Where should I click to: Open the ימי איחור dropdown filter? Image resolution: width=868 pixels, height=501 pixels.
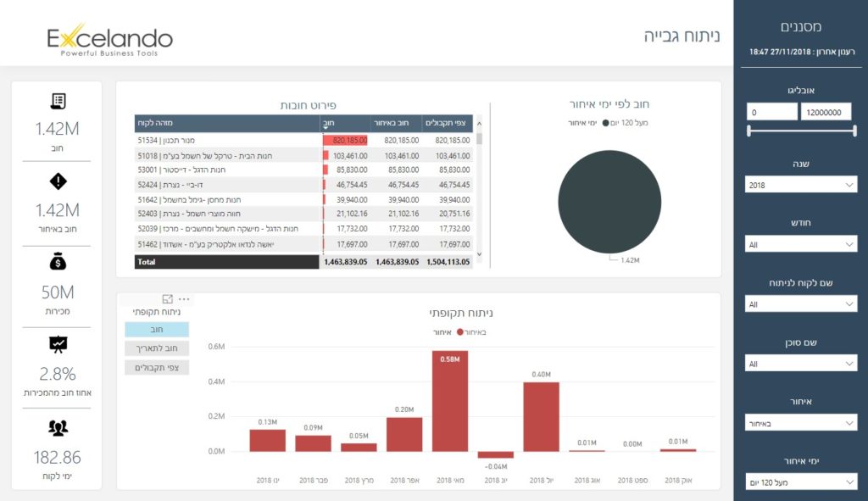pyautogui.click(x=801, y=482)
